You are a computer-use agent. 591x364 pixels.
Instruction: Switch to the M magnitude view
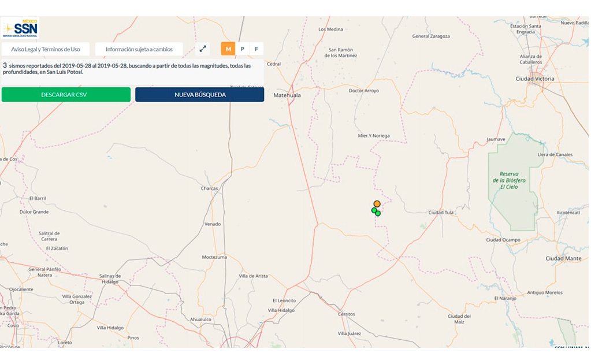point(228,49)
